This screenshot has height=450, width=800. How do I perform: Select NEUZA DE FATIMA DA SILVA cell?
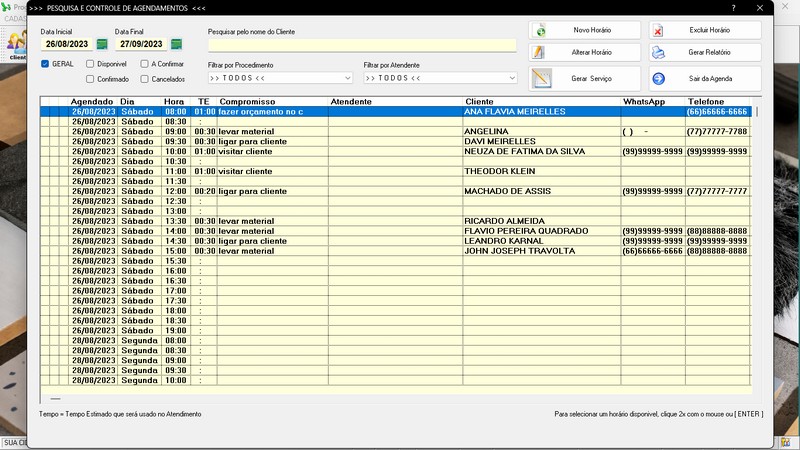[542, 151]
